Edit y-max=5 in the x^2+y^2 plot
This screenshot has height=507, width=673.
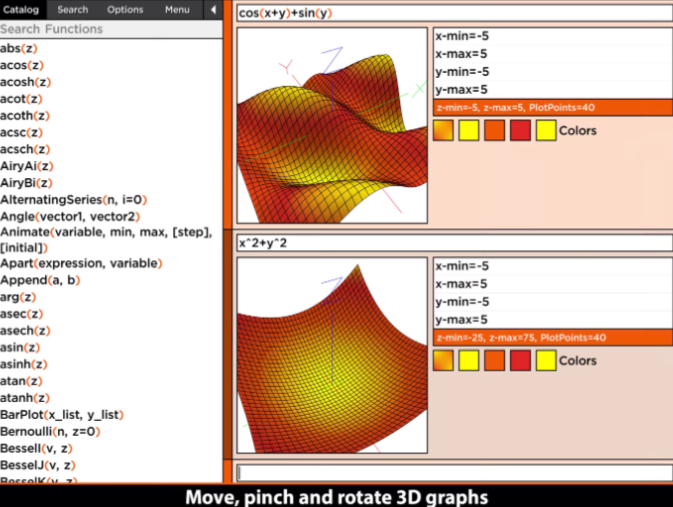tap(552, 319)
